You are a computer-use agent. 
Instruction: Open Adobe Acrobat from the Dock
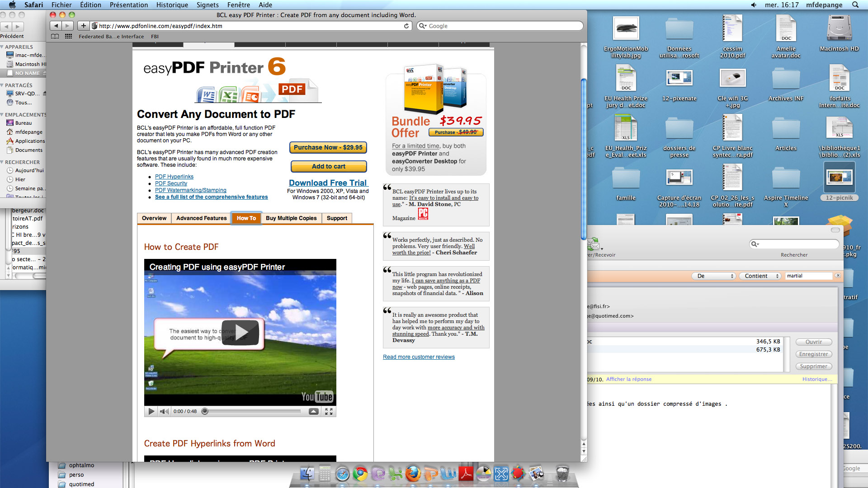[466, 474]
